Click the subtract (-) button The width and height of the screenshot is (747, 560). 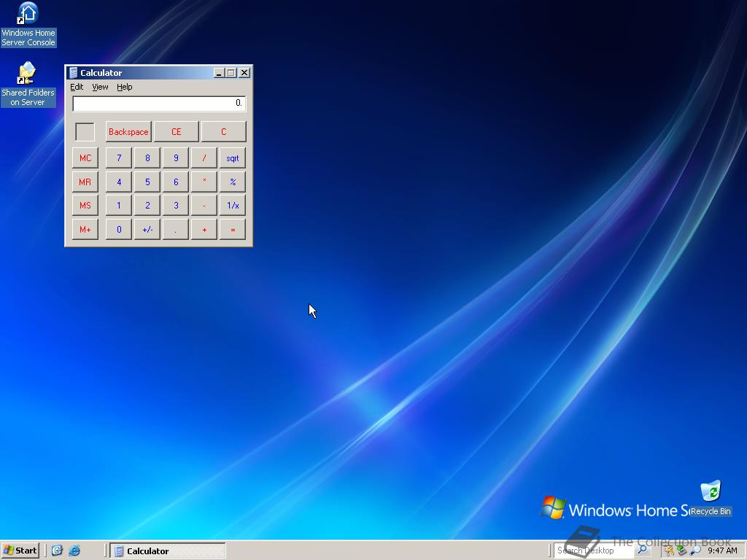204,206
